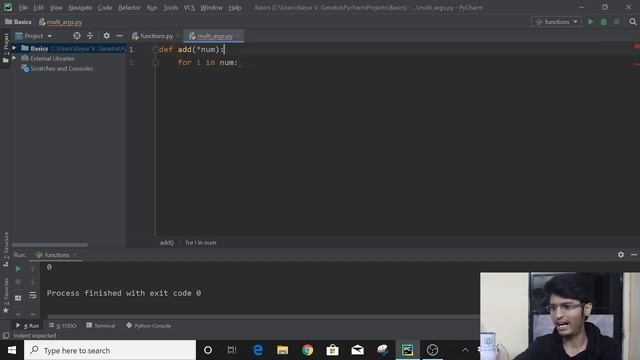Open the Python Console tool window
640x360 pixels.
click(x=149, y=326)
